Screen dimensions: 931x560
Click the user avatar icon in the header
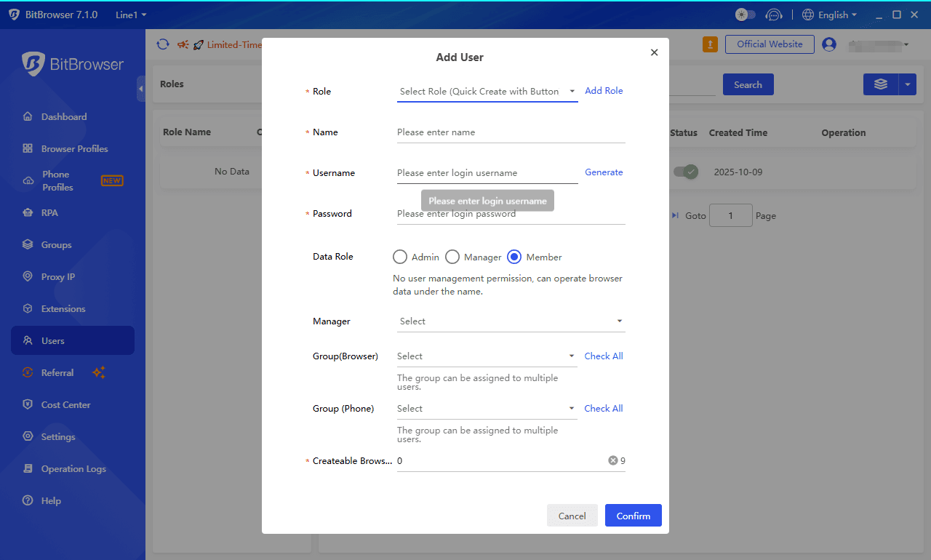tap(829, 44)
